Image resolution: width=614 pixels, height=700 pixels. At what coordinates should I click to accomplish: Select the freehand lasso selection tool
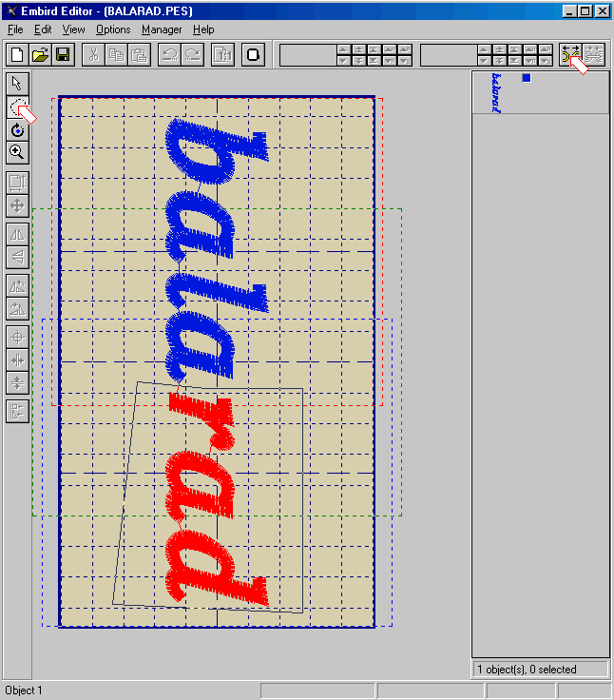click(x=17, y=107)
